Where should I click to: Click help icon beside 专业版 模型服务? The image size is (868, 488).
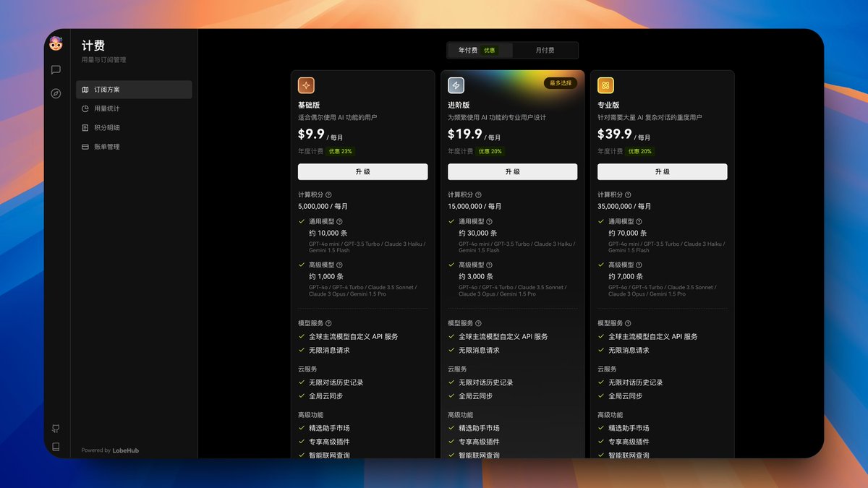coord(628,323)
